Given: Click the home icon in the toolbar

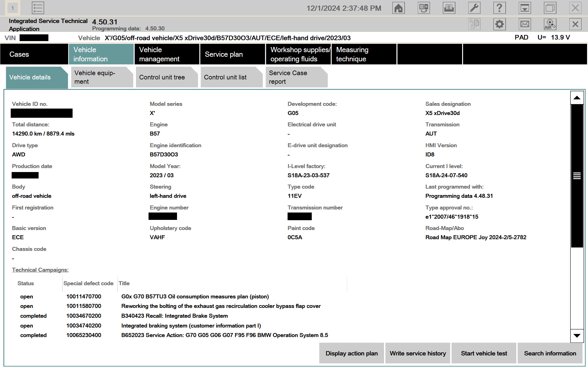Looking at the screenshot, I should click(x=398, y=8).
